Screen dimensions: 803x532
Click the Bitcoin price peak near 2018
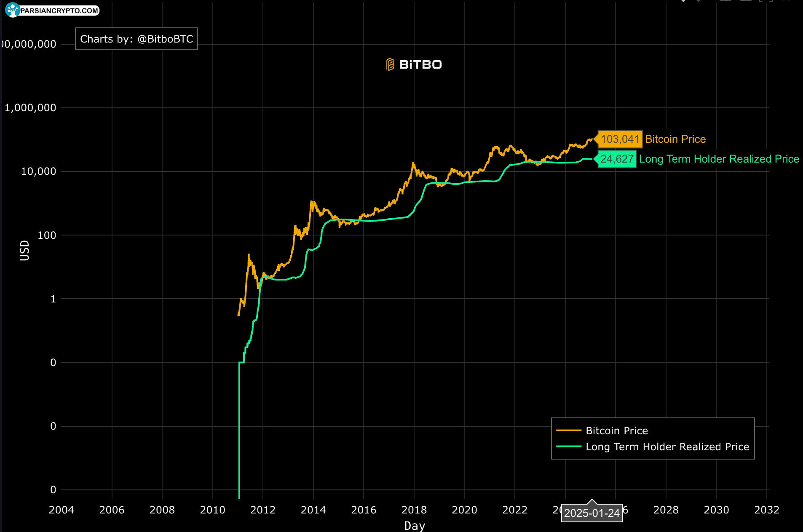(x=413, y=163)
